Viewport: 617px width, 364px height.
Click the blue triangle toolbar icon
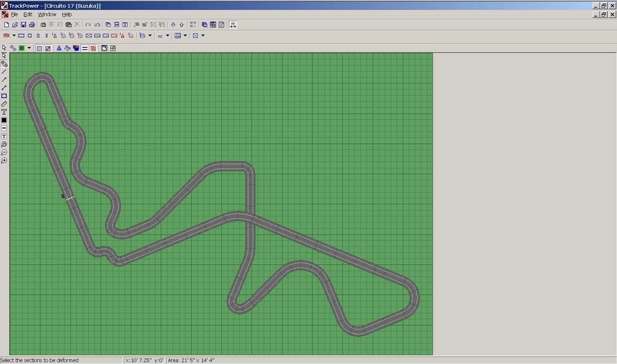(59, 48)
